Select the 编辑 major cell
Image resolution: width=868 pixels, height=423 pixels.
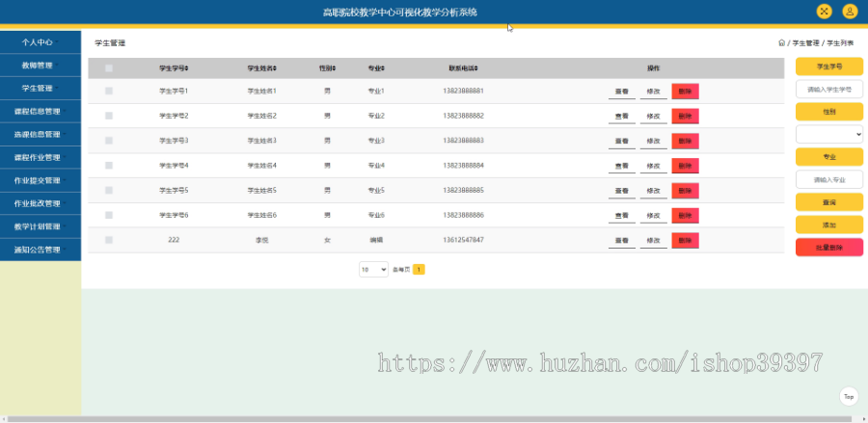coord(376,240)
